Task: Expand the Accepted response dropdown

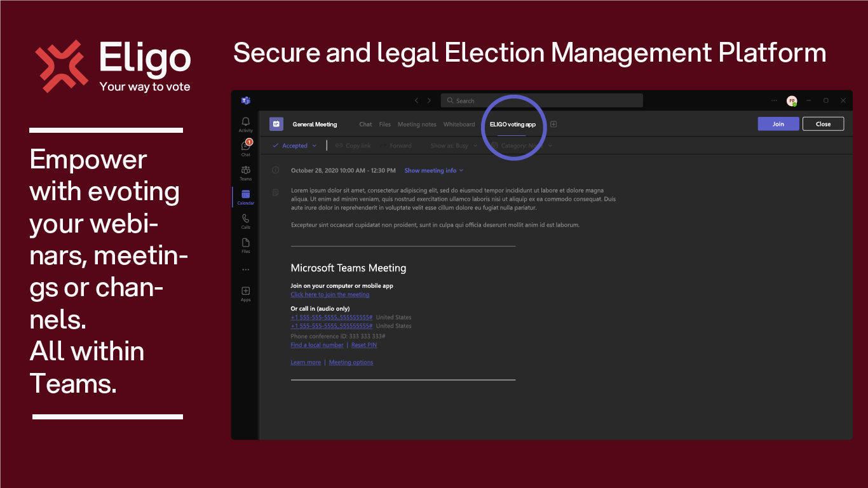Action: click(x=294, y=146)
